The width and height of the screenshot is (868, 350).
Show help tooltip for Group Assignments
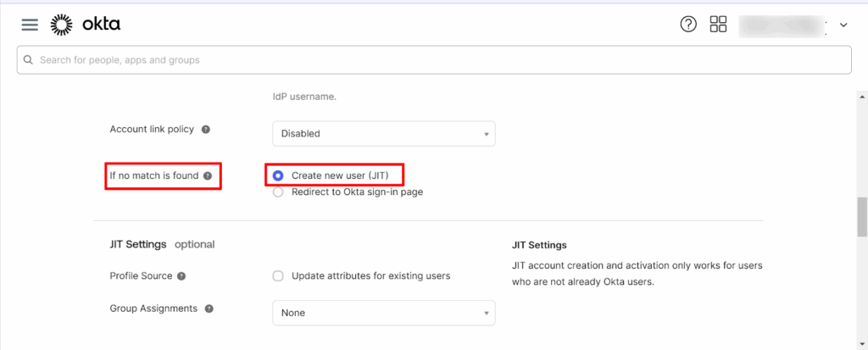coord(209,309)
